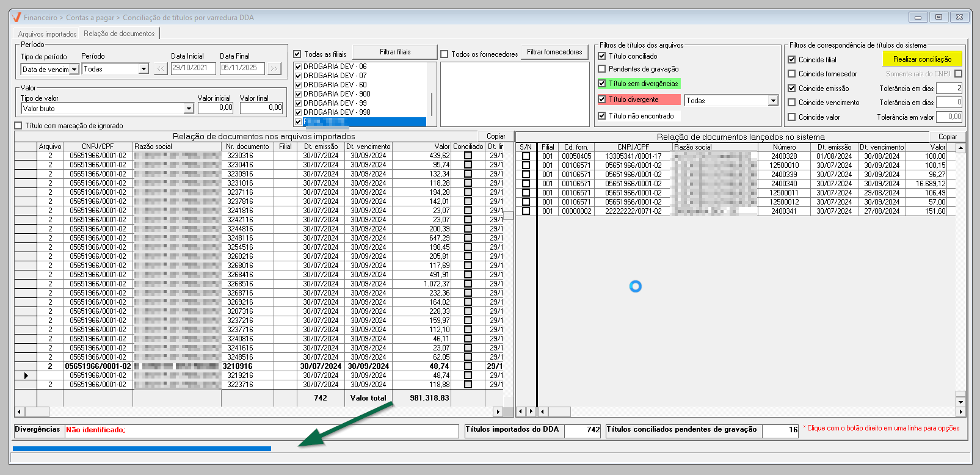Click the Realizar conciliação button

pos(922,59)
